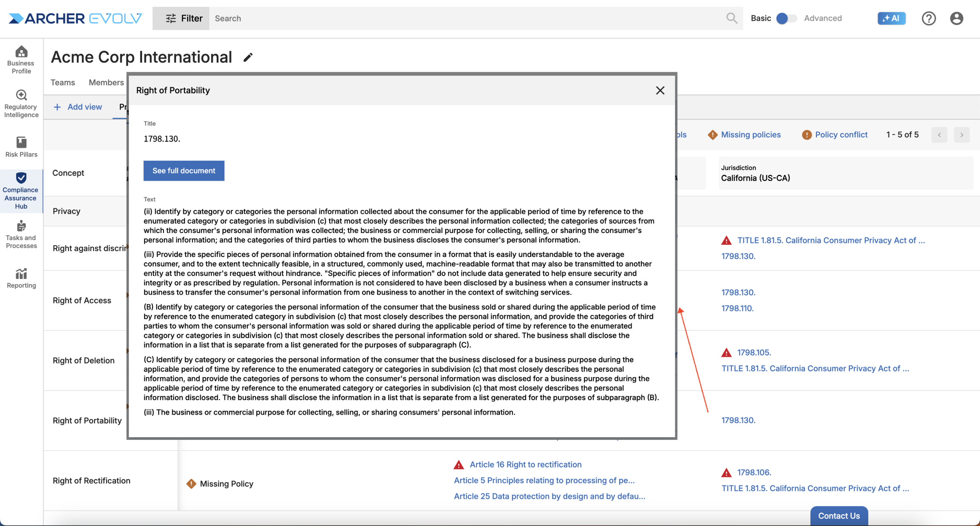Click the 1798.130. title value in dialog
Viewport: 980px width, 526px height.
pyautogui.click(x=162, y=139)
